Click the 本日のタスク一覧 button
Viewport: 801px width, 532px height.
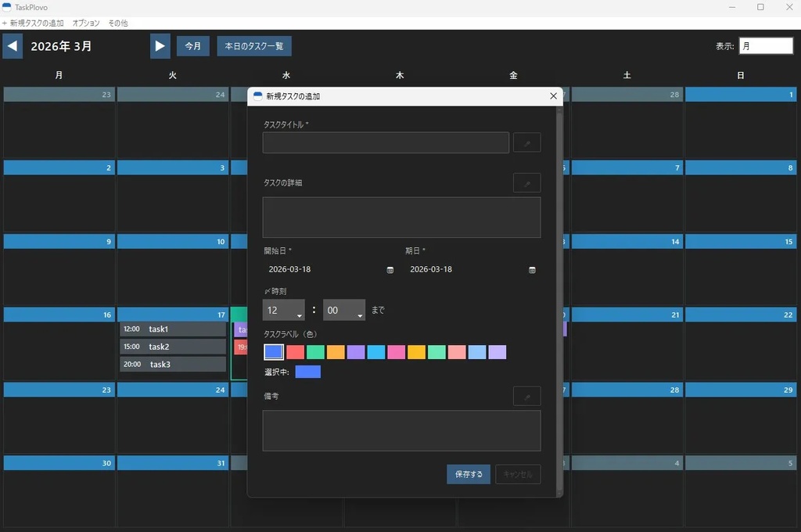(x=254, y=46)
